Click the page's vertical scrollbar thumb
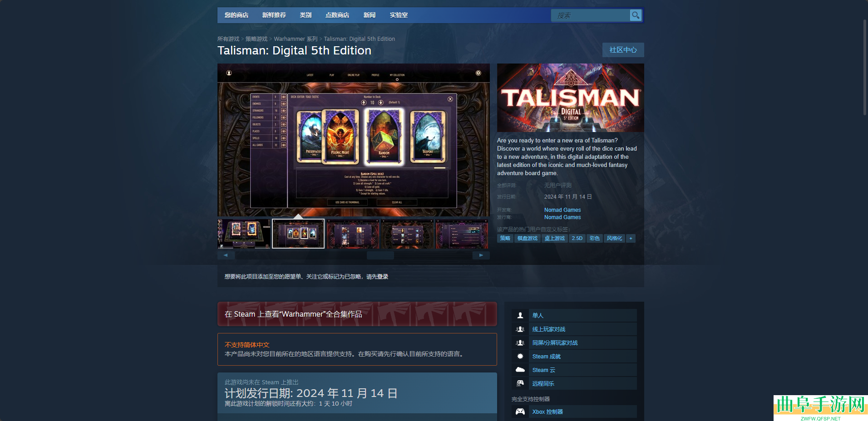Image resolution: width=868 pixels, height=421 pixels. (x=865, y=67)
